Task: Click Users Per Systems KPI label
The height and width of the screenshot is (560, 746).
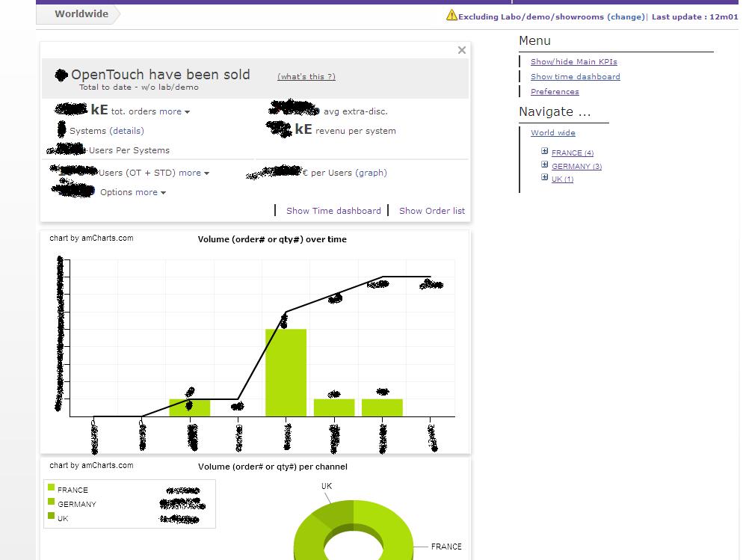Action: (x=129, y=150)
